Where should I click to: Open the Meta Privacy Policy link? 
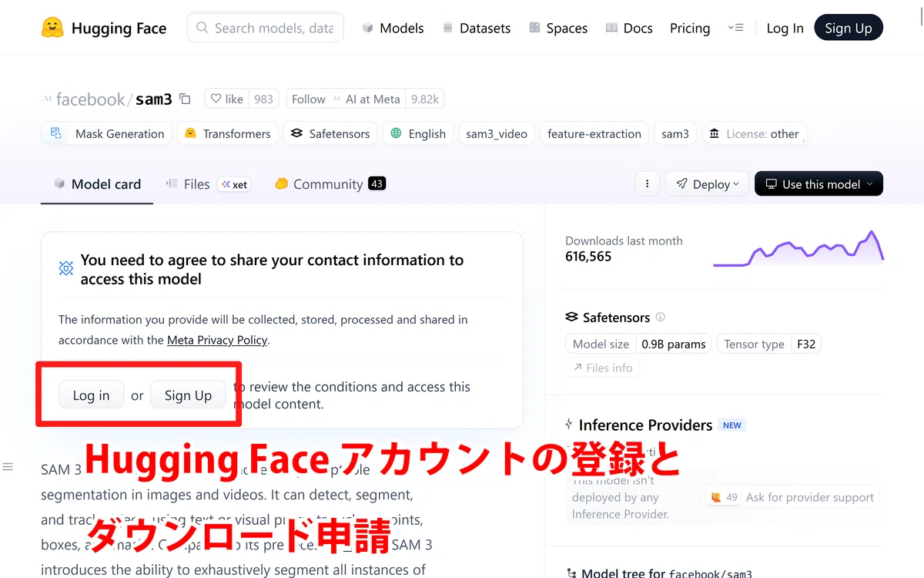(x=217, y=340)
